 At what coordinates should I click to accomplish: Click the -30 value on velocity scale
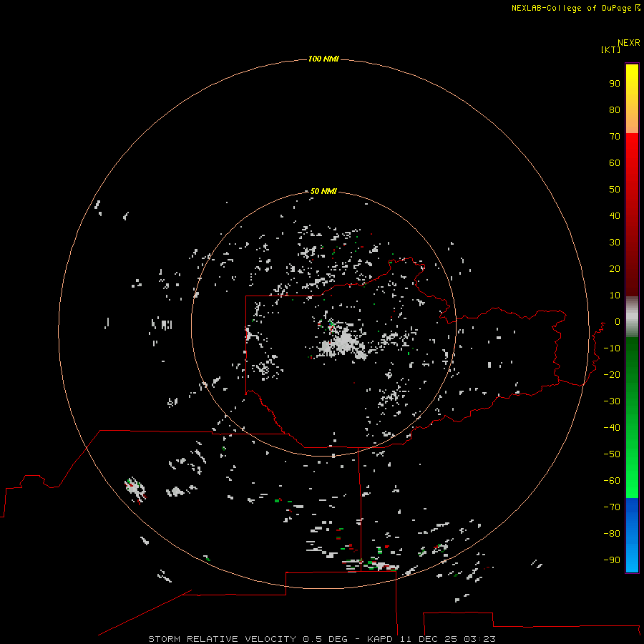(x=612, y=401)
